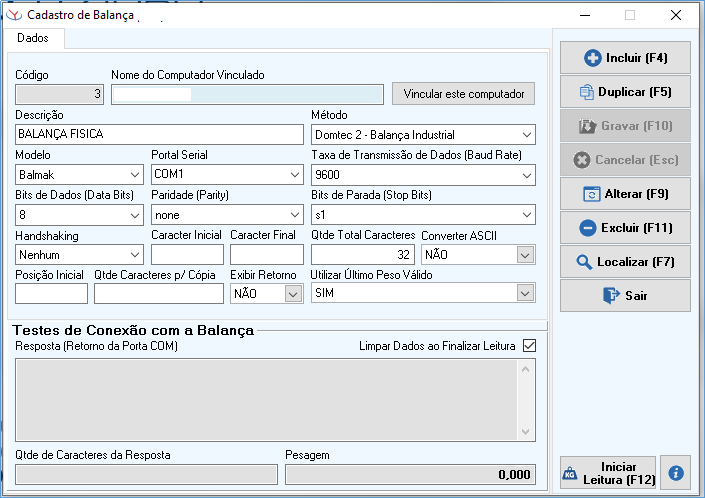
Task: Open the Paridade (Parity) dropdown
Action: coord(294,215)
